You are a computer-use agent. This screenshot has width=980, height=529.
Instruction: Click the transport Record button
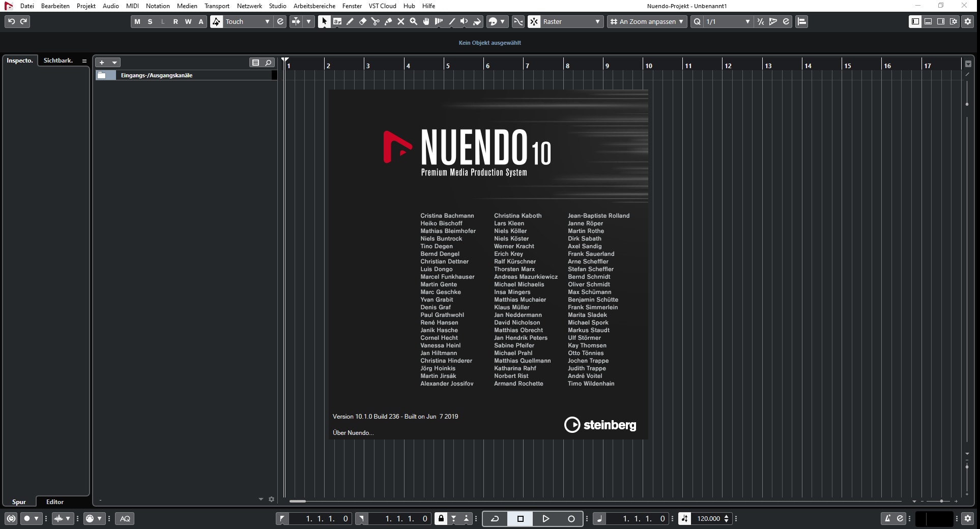point(571,518)
